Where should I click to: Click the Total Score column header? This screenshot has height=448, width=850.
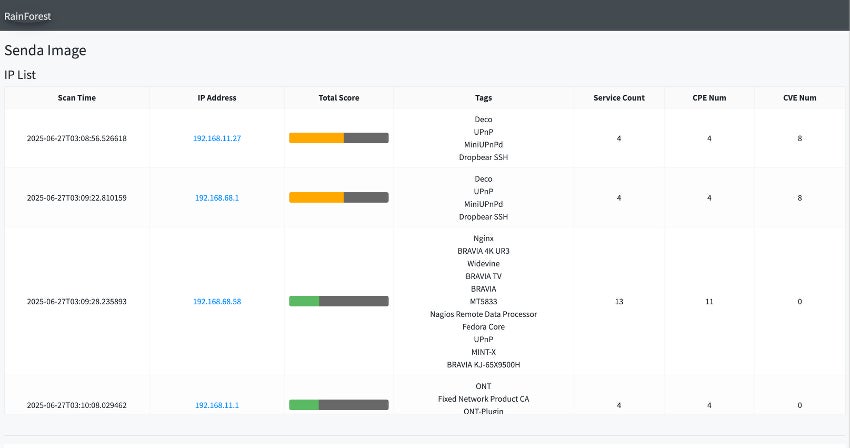[x=339, y=98]
